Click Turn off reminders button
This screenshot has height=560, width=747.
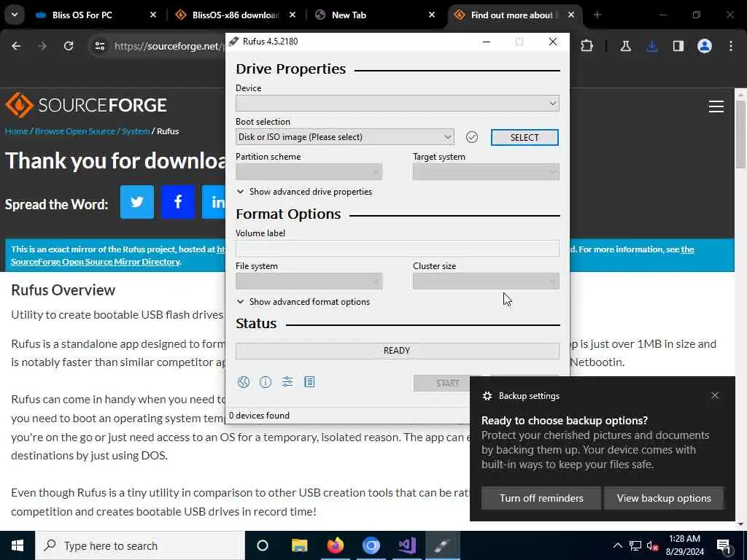pyautogui.click(x=541, y=498)
